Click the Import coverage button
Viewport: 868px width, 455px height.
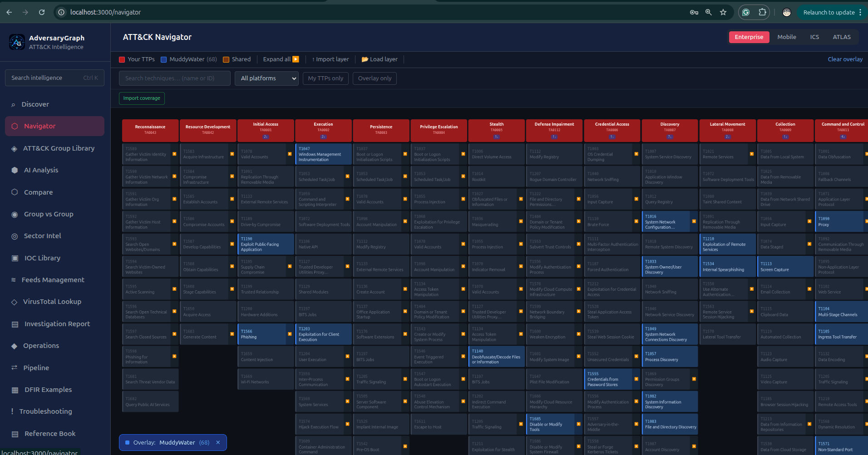pyautogui.click(x=142, y=98)
